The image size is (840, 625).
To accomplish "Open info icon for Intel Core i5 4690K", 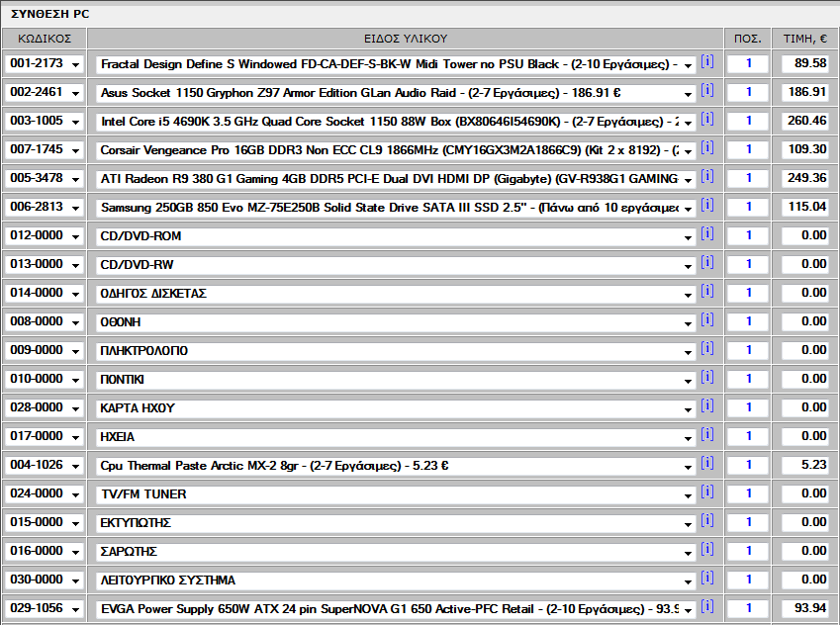I will pyautogui.click(x=707, y=119).
